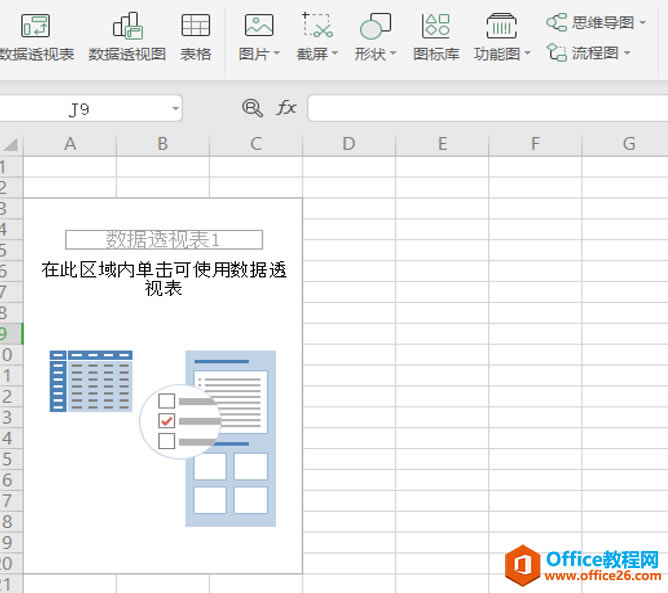This screenshot has width=668, height=593.
Task: Select the highlighted row 9 header
Action: click(x=11, y=334)
